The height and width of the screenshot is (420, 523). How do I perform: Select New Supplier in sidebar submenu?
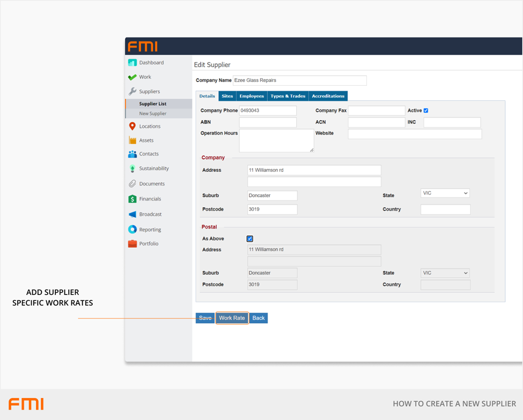click(x=153, y=114)
